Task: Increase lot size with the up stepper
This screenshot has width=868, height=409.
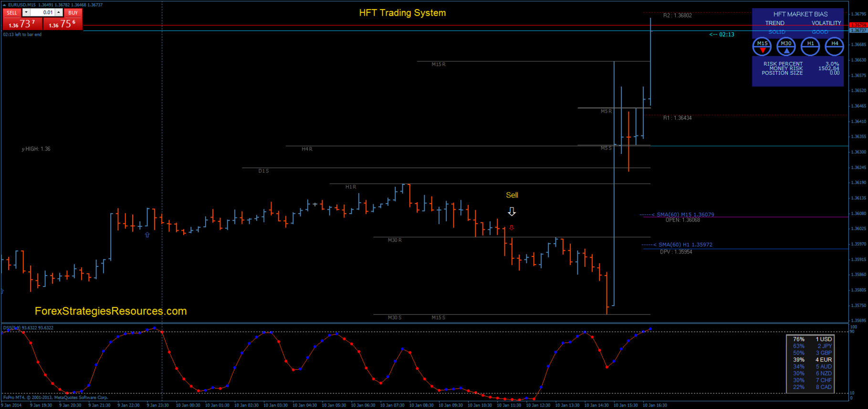Action: 59,12
